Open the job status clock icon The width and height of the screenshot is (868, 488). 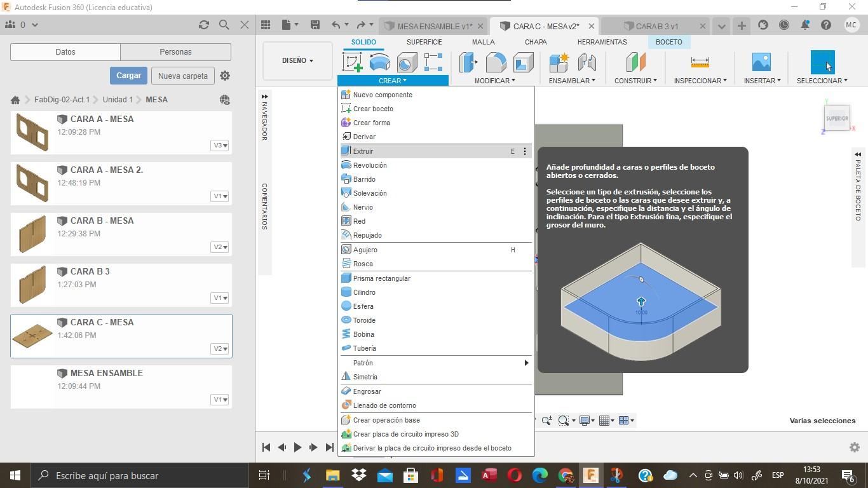click(784, 25)
